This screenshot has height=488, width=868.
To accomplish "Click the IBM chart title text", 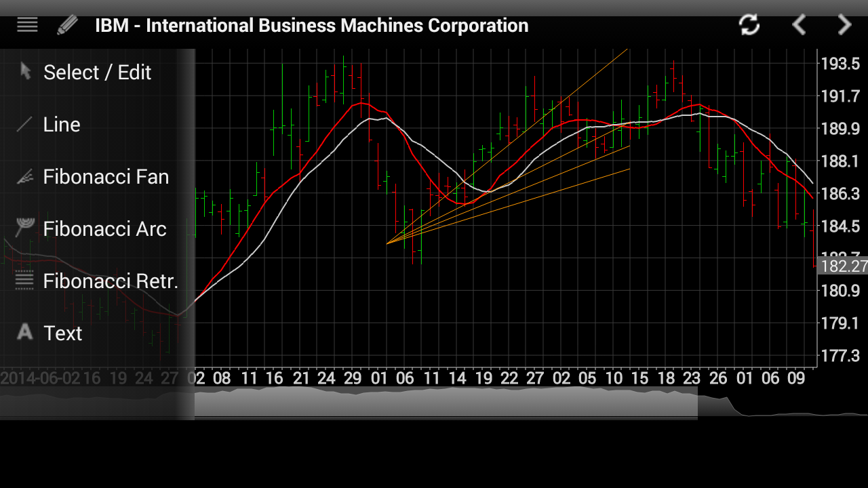I will 311,26.
